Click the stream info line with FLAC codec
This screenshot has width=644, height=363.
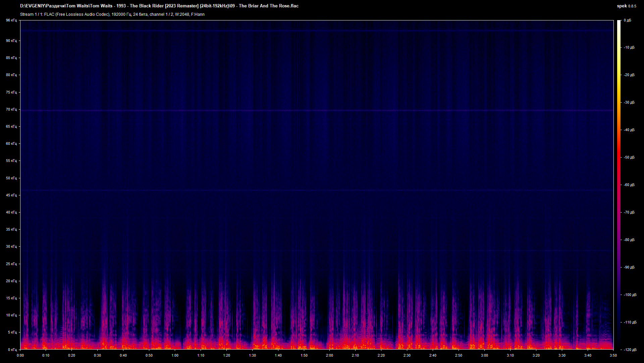(x=112, y=14)
